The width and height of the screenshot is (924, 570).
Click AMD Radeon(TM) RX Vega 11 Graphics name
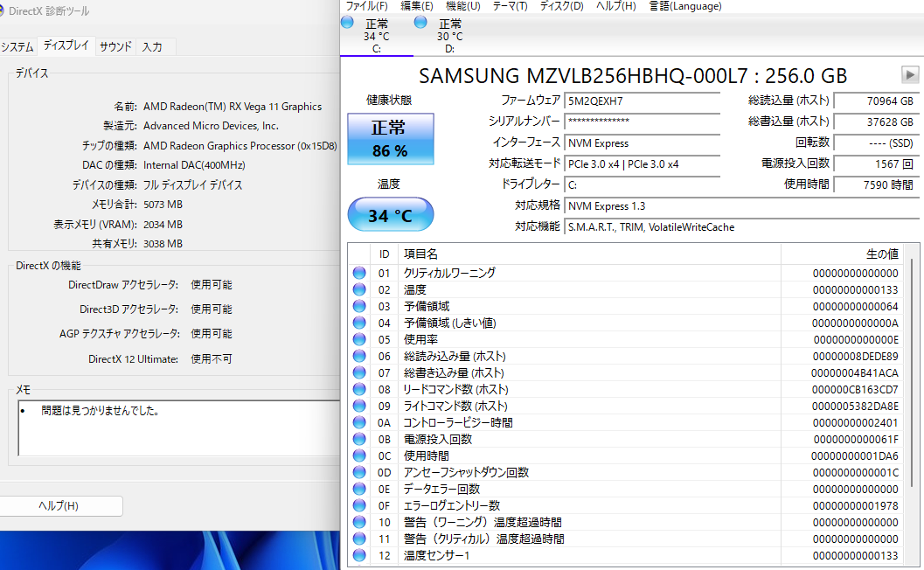click(233, 106)
